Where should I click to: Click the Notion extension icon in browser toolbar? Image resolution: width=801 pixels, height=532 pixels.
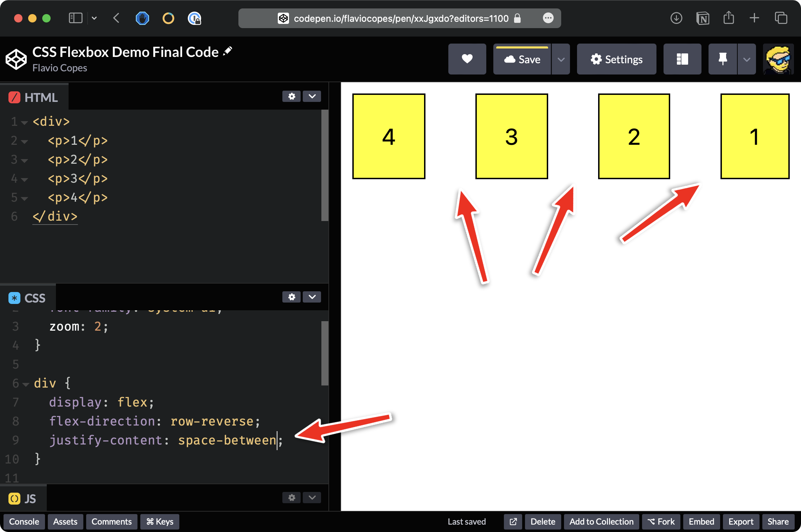(703, 18)
